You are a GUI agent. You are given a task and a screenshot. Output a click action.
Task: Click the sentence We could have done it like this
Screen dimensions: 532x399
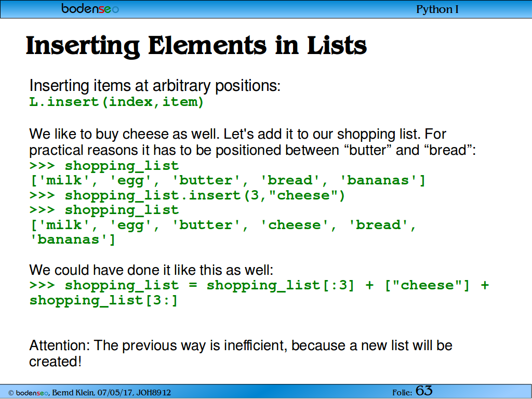[151, 270]
